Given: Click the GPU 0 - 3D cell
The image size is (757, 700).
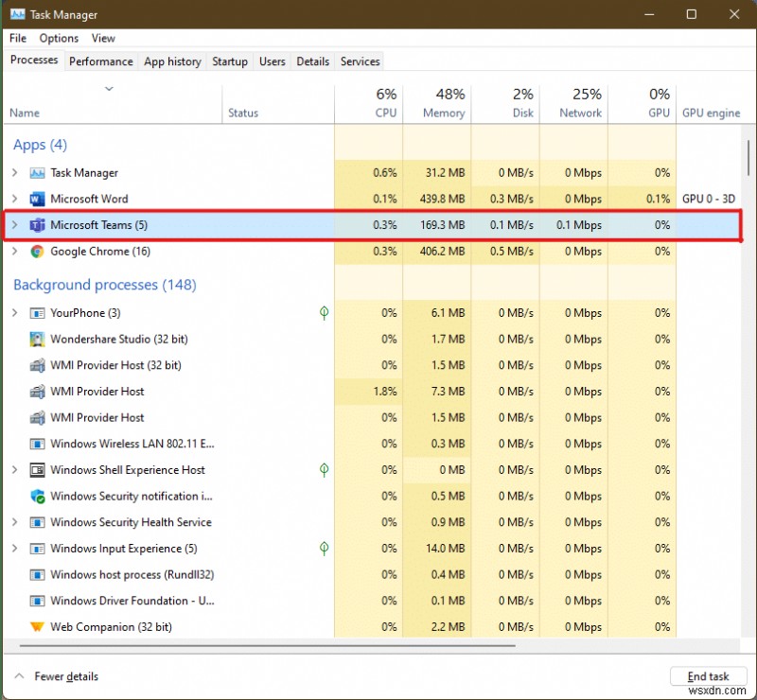Looking at the screenshot, I should (x=708, y=199).
